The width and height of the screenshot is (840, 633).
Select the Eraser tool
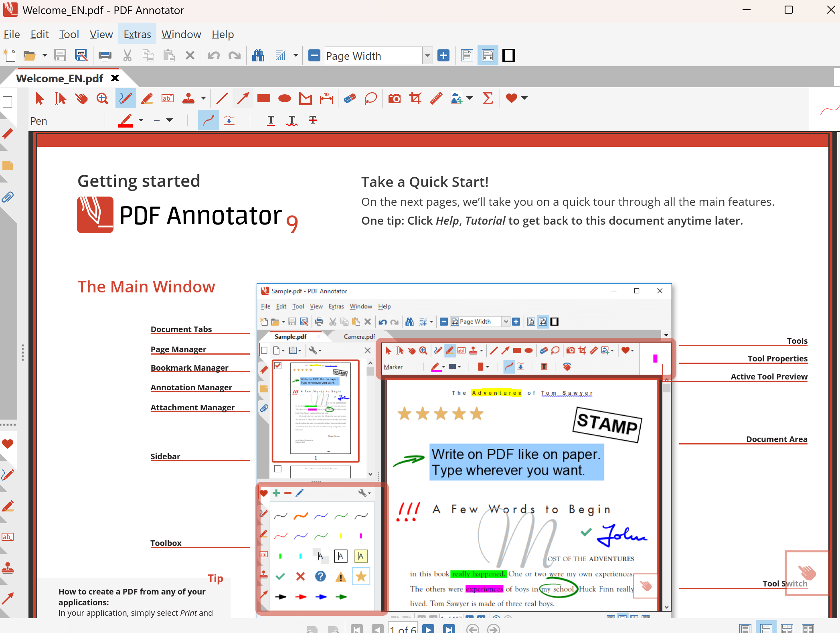pyautogui.click(x=350, y=98)
